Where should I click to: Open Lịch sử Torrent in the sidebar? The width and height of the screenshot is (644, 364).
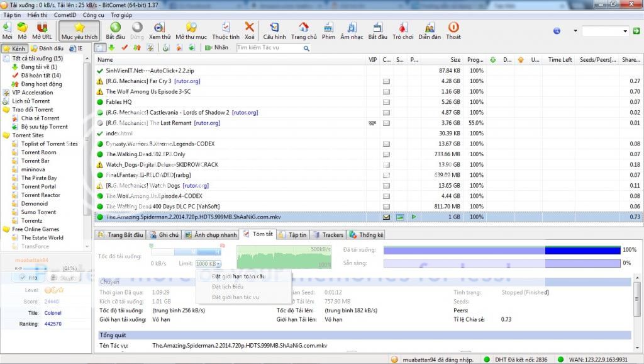(31, 101)
